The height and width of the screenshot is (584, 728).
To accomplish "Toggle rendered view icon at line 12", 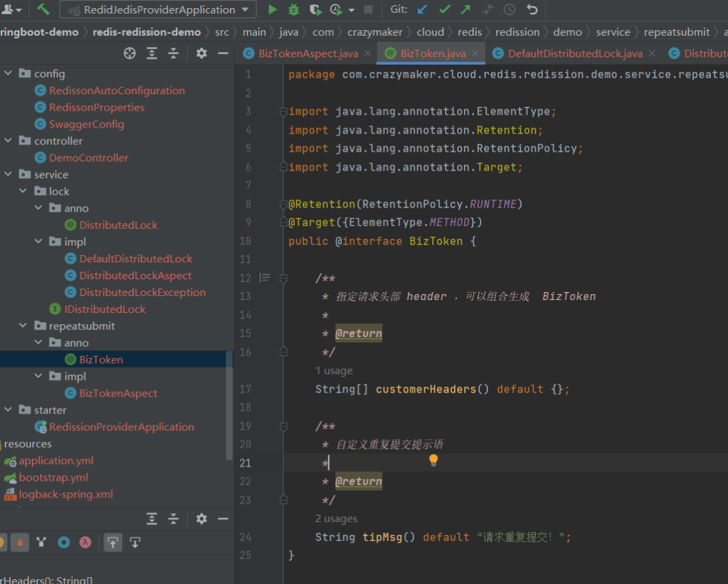I will point(265,278).
